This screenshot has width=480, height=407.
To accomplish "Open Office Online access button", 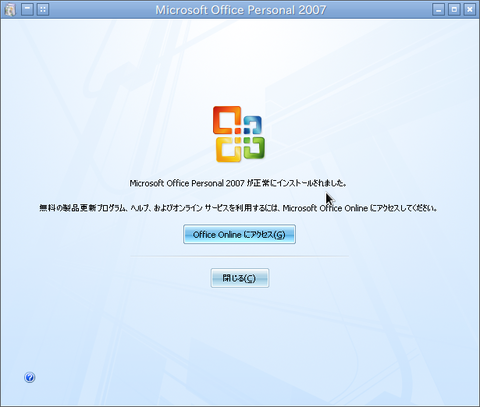I will coord(239,234).
